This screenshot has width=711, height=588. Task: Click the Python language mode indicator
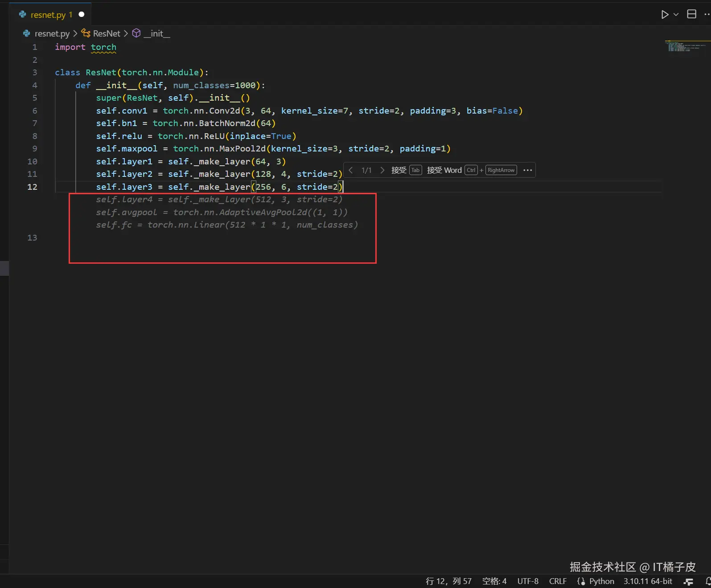(x=601, y=581)
